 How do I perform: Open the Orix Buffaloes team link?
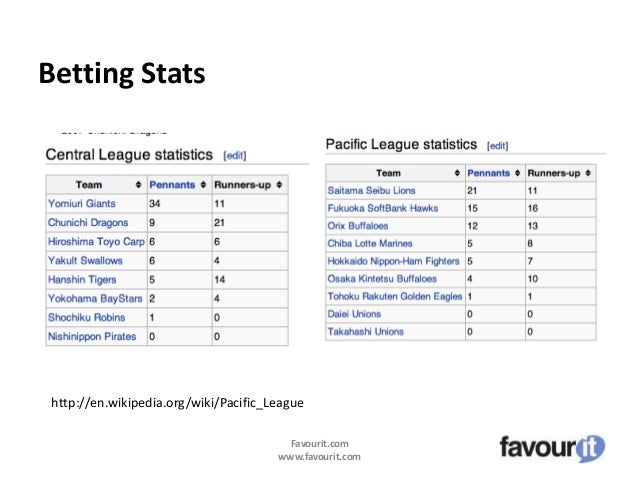358,225
